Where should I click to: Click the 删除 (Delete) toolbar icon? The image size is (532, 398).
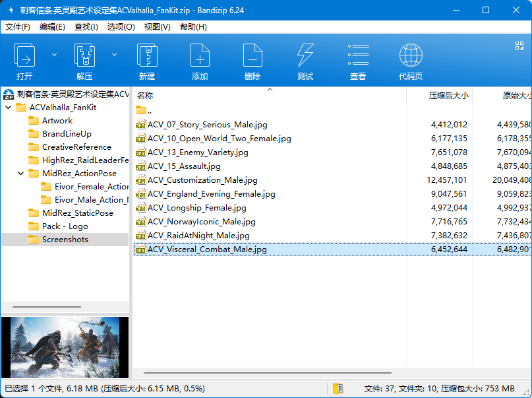(x=252, y=55)
